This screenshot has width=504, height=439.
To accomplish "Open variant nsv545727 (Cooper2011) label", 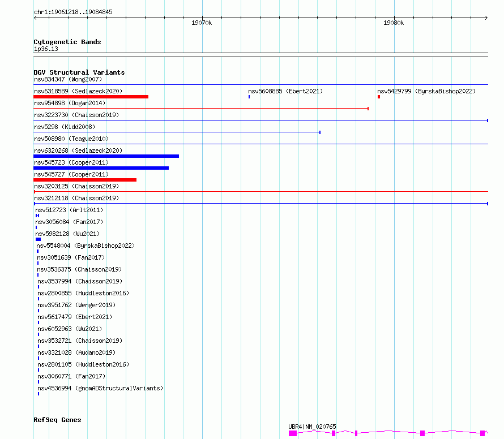I will tap(71, 174).
